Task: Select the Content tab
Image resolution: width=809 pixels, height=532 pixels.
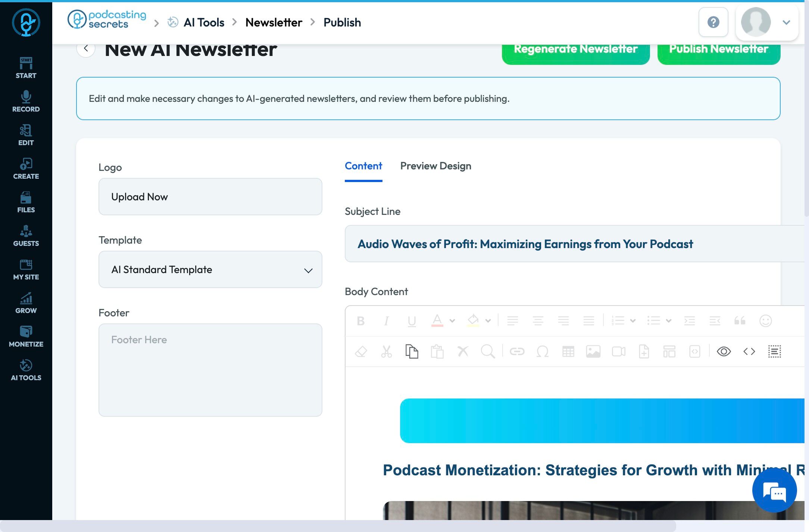Action: pos(363,166)
